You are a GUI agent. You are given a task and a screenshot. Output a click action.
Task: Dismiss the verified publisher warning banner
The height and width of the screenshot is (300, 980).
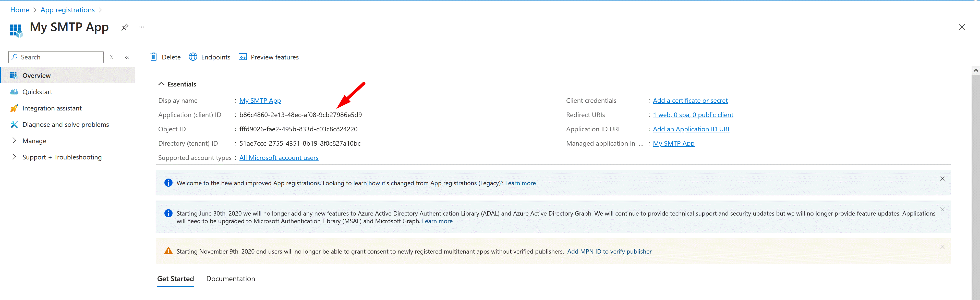coord(942,247)
